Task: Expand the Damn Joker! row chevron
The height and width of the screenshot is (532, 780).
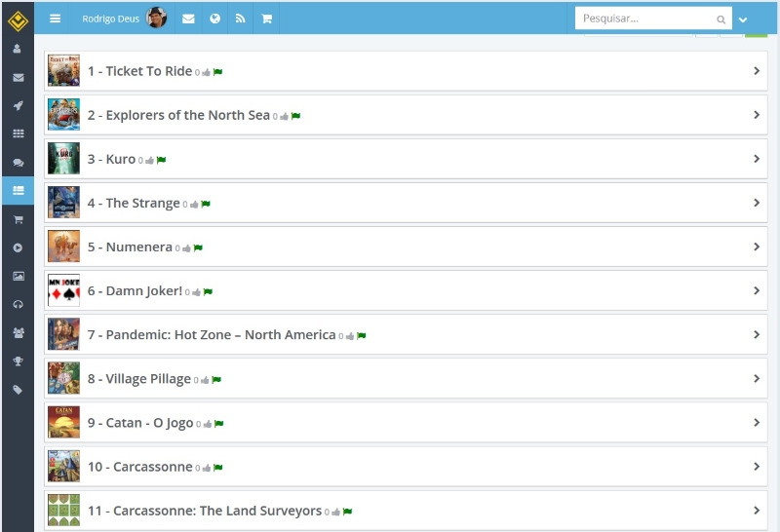Action: [x=757, y=290]
